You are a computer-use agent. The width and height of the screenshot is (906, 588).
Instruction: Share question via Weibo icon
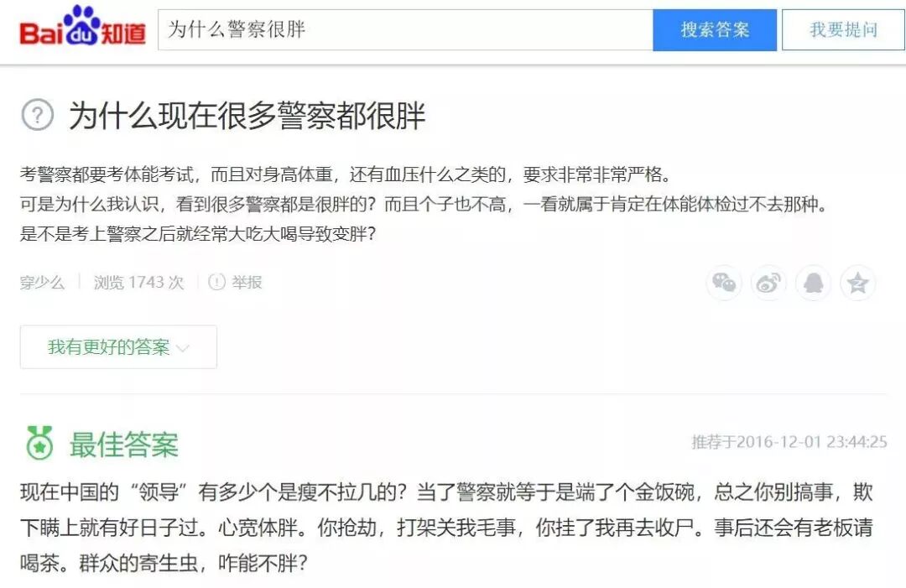click(x=768, y=283)
